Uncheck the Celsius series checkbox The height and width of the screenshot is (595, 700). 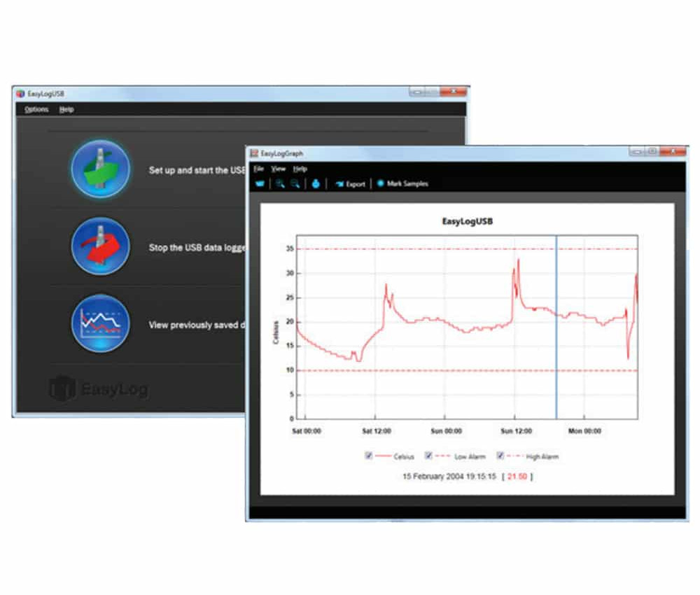368,456
